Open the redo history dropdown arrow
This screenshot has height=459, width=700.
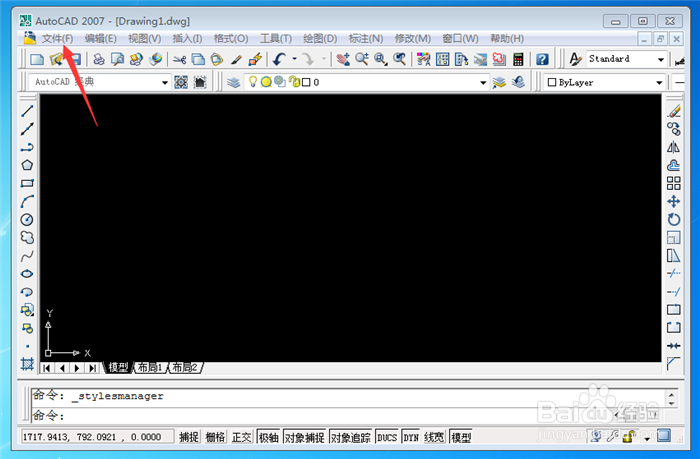click(324, 59)
